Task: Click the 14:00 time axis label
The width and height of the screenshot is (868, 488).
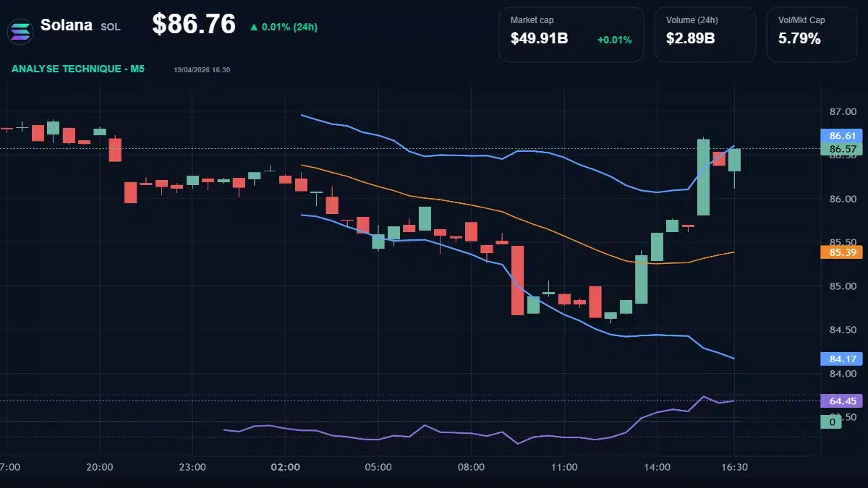Action: [x=656, y=467]
